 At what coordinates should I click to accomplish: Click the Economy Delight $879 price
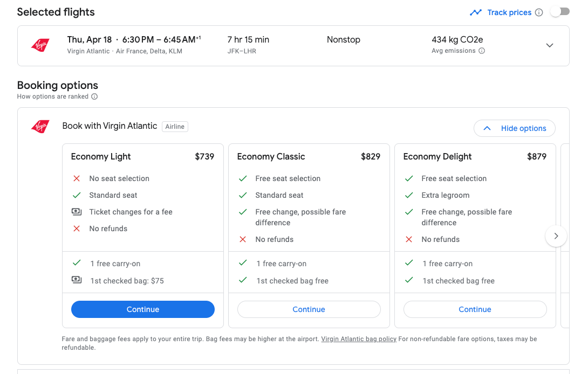pyautogui.click(x=536, y=157)
